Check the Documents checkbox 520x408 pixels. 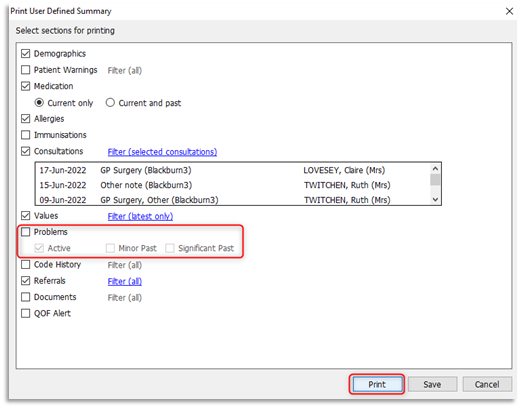pyautogui.click(x=25, y=297)
